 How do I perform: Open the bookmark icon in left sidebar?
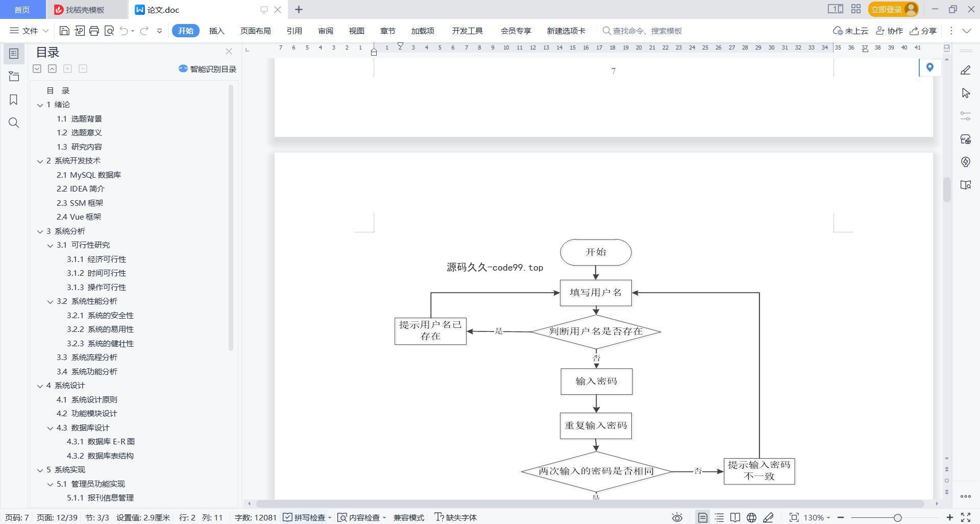14,100
